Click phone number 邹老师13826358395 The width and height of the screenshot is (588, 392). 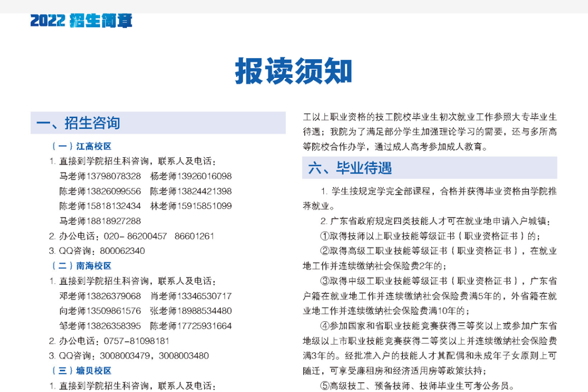[100, 326]
